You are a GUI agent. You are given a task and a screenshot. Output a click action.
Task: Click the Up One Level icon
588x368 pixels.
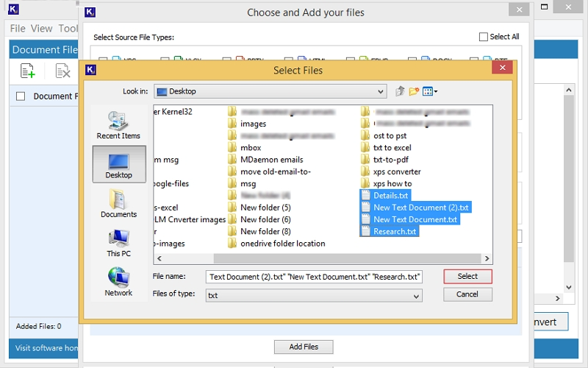click(x=400, y=91)
